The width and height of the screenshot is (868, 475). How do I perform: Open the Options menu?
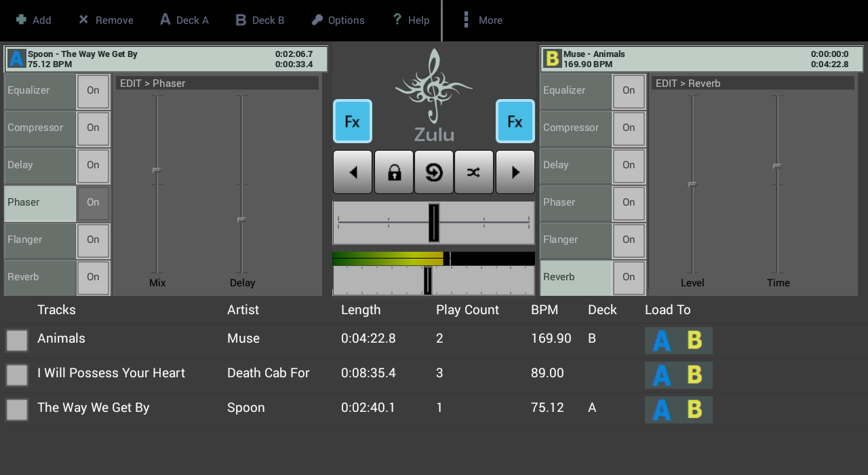[x=338, y=20]
